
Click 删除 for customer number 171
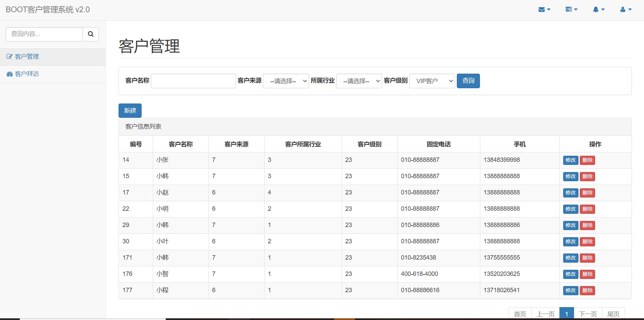pos(587,258)
